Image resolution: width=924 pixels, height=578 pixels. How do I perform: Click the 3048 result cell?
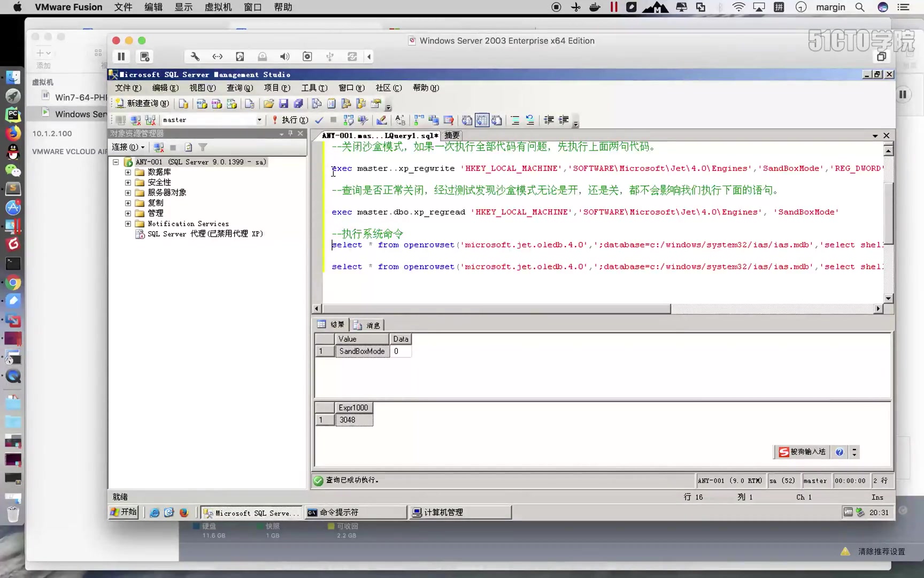click(354, 420)
